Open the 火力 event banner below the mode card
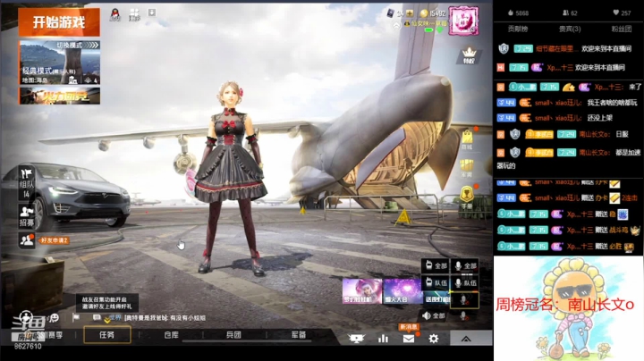The height and width of the screenshot is (361, 644). coord(59,96)
